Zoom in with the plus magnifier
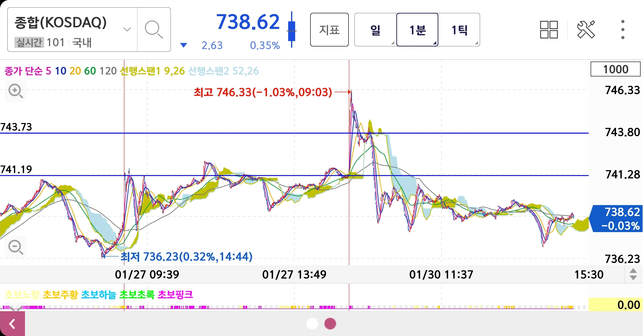This screenshot has height=336, width=644. [x=15, y=91]
